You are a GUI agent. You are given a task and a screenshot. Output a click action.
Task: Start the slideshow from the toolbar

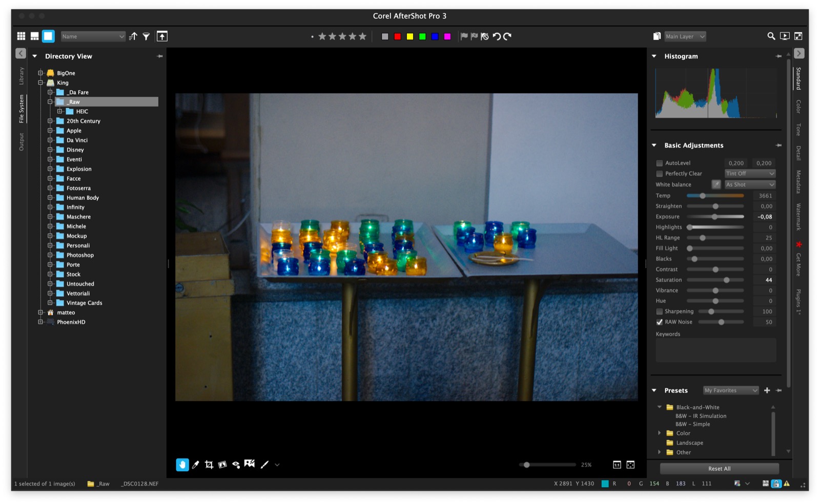785,36
